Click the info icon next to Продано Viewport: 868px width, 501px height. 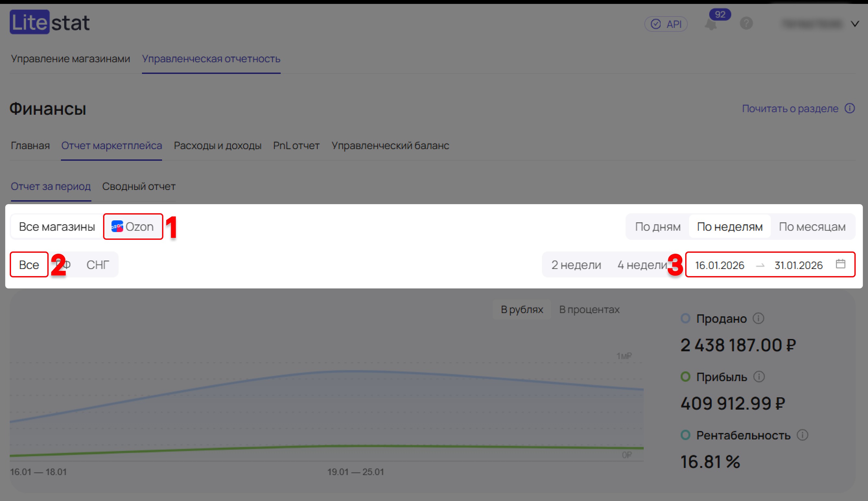pos(758,318)
